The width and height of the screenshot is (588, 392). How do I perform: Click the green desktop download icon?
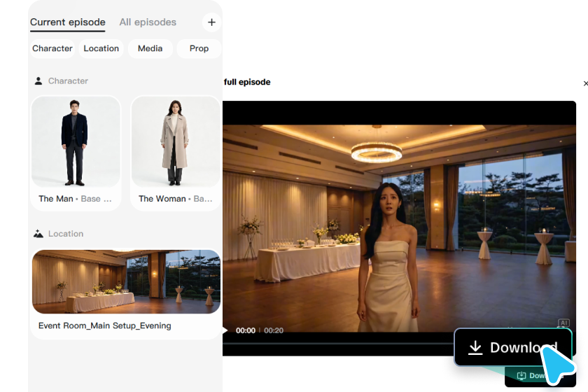pyautogui.click(x=521, y=375)
